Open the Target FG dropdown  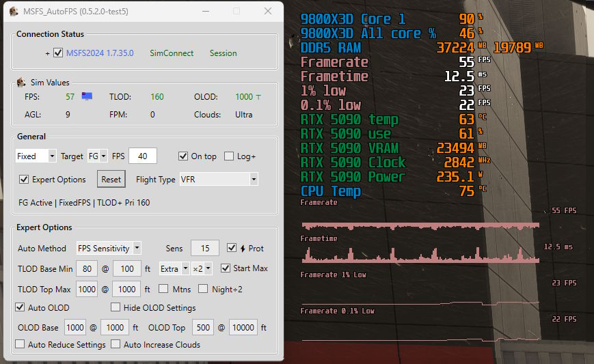point(97,156)
